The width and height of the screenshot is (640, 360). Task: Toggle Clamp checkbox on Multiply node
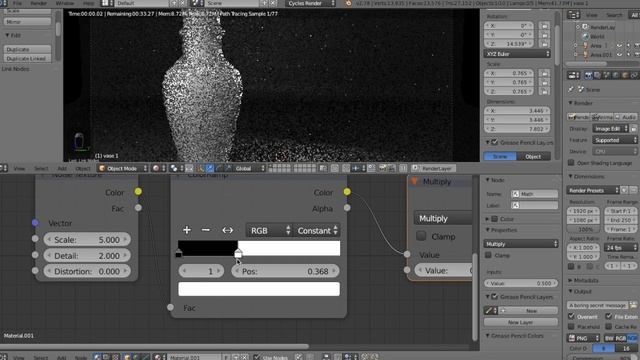(421, 236)
